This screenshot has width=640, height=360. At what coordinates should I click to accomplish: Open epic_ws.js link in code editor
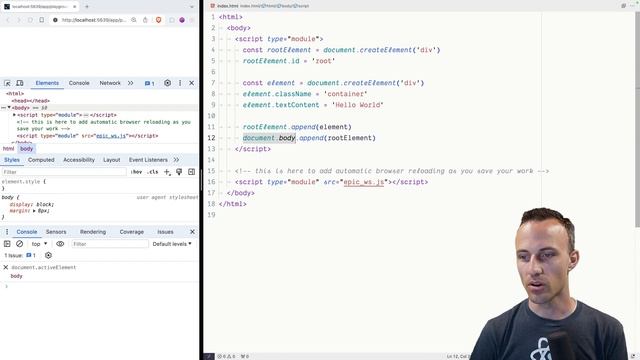(x=364, y=182)
